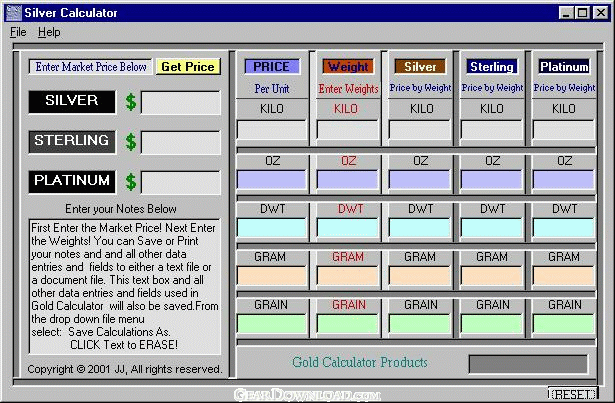Screen dimensions: 615x403
Task: Minimize the Silver Calculator window
Action: coord(566,13)
